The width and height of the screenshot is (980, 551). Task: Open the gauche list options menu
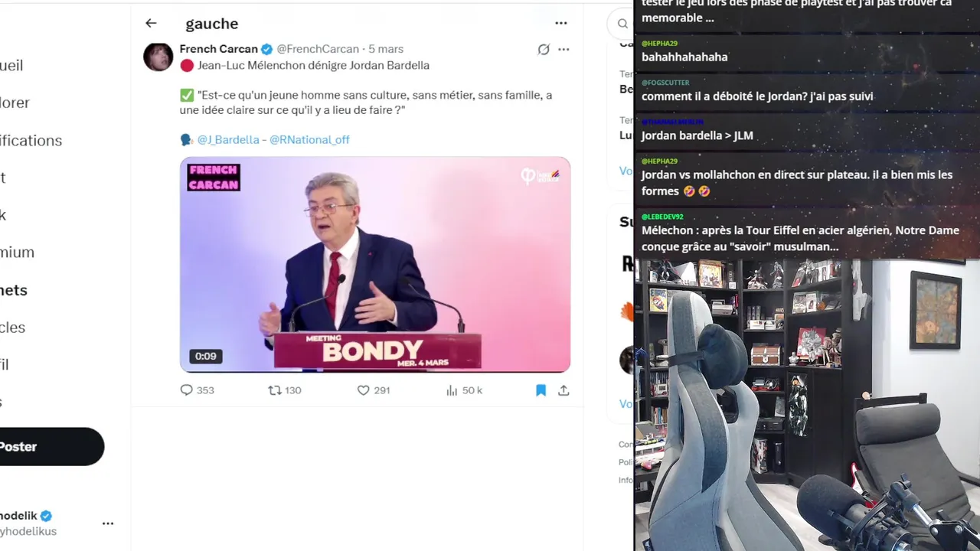point(561,24)
